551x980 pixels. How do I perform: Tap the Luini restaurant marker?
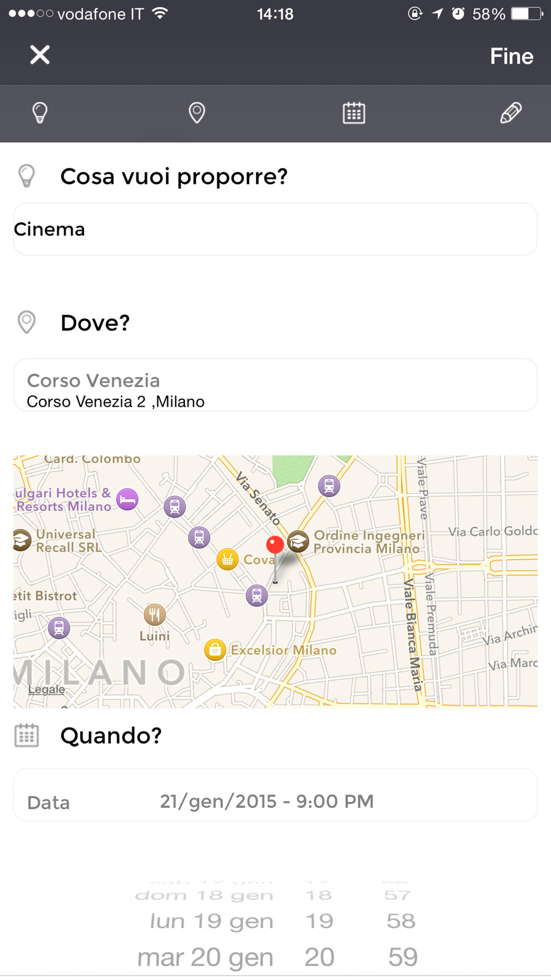[x=154, y=614]
